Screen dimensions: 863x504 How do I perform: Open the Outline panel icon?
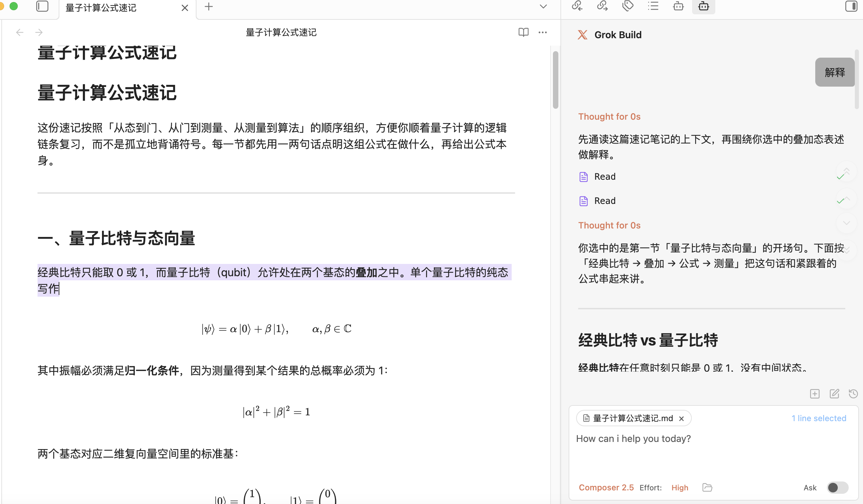(653, 6)
